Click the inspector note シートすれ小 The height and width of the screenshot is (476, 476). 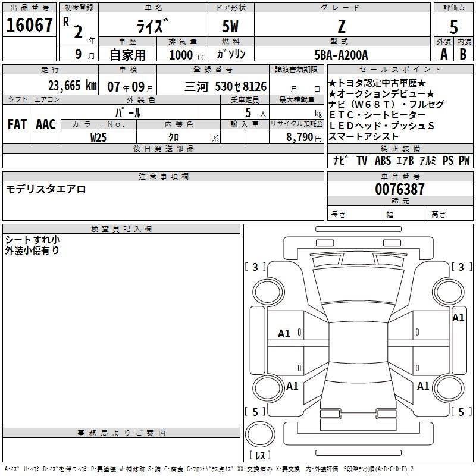point(33,240)
